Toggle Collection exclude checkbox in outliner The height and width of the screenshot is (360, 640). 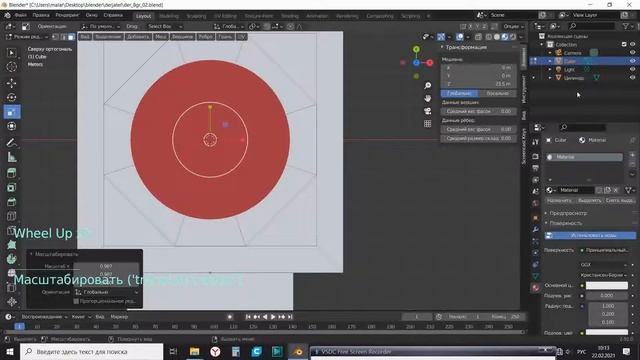(x=624, y=44)
